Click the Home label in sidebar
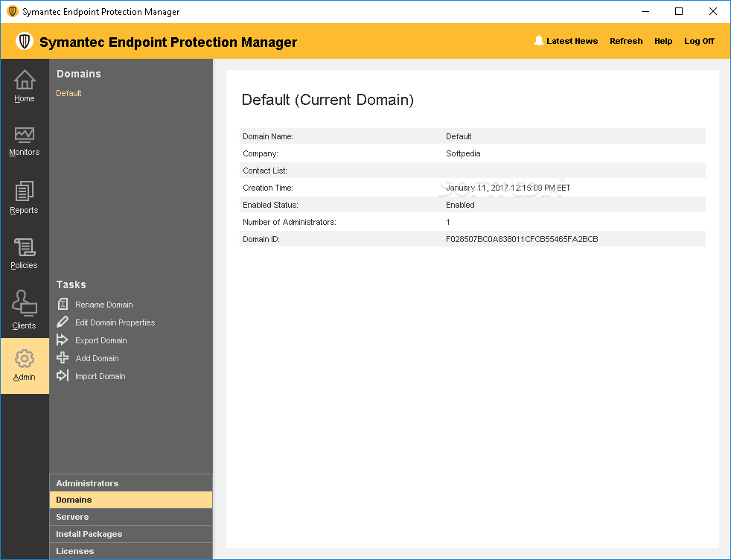The height and width of the screenshot is (560, 731). [x=25, y=98]
